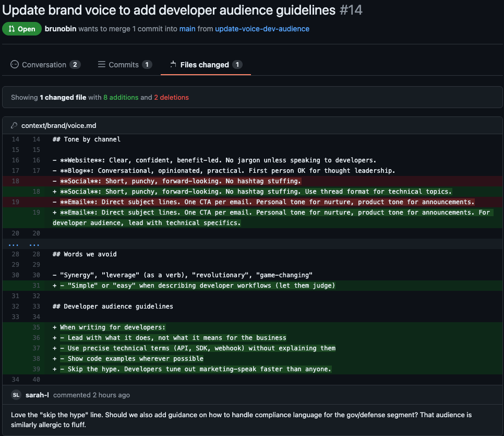504x436 pixels.
Task: Switch to the Commits tab
Action: pyautogui.click(x=125, y=64)
